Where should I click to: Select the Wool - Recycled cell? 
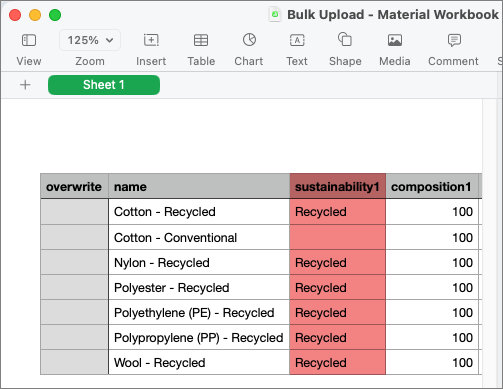199,362
